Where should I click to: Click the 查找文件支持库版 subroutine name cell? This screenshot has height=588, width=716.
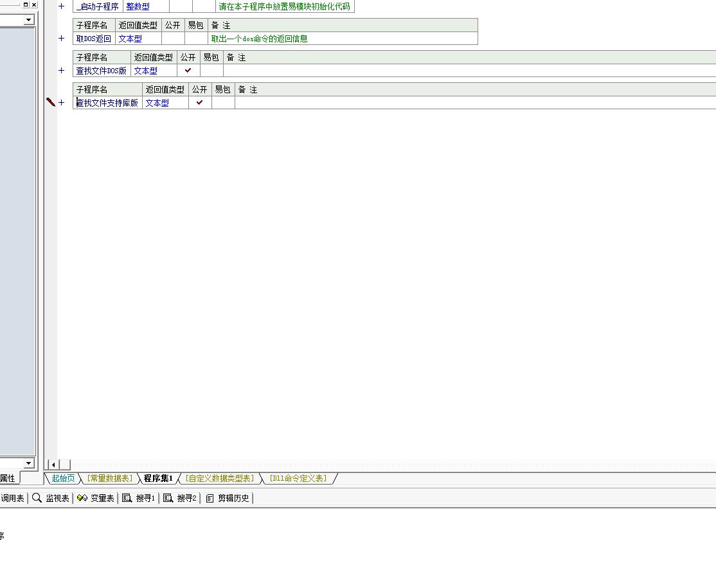point(107,103)
